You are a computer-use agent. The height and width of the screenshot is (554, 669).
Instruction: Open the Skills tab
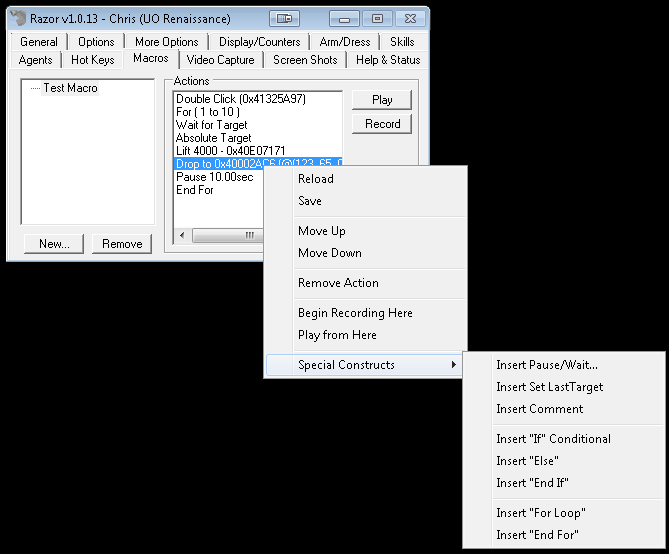[x=402, y=42]
